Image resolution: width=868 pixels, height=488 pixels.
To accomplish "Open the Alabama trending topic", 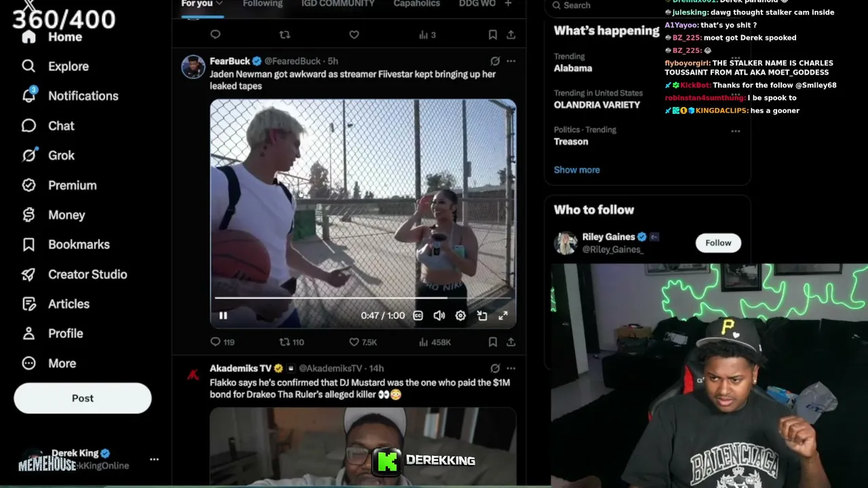I will coord(573,68).
